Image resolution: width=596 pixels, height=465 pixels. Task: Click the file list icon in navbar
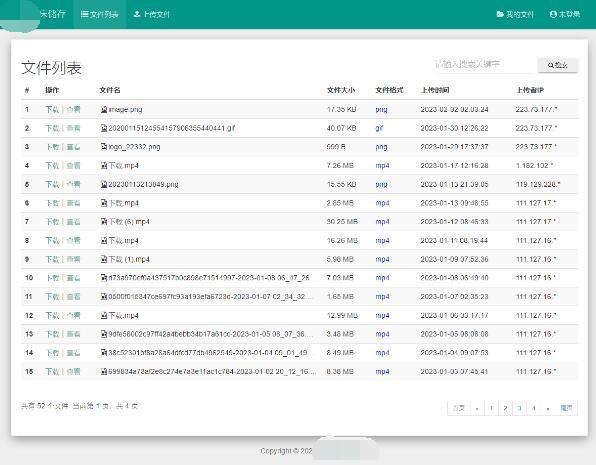[x=84, y=14]
